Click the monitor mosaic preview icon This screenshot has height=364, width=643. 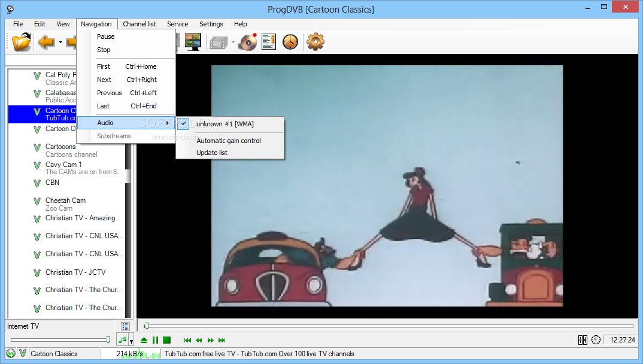point(193,42)
